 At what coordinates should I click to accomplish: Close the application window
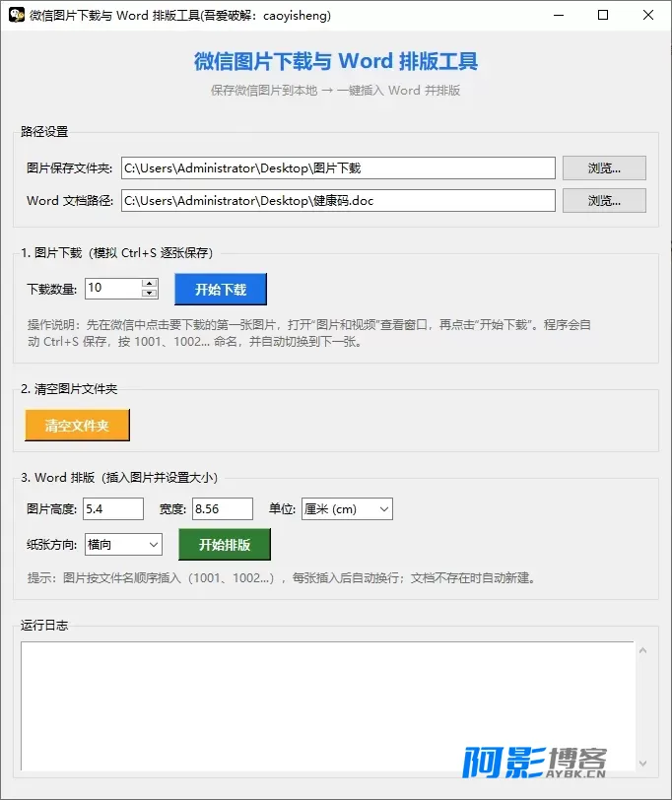(x=648, y=15)
